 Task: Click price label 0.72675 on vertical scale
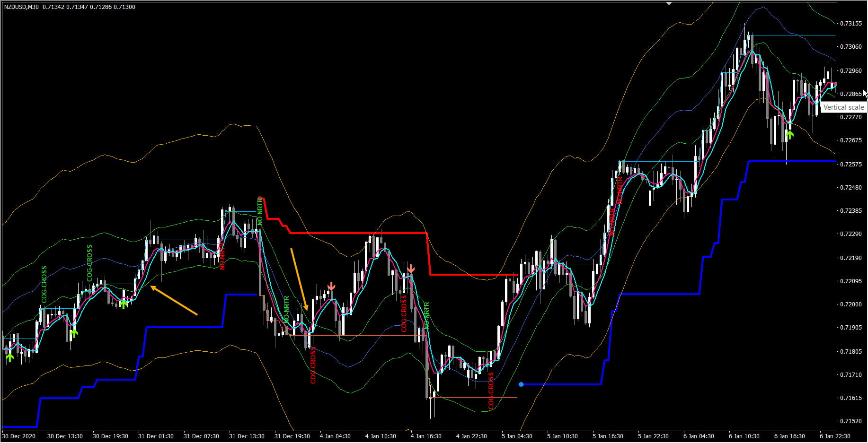point(851,140)
